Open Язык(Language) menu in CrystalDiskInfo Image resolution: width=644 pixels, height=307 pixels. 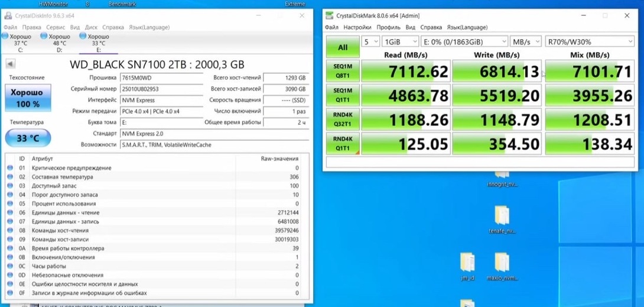pyautogui.click(x=149, y=27)
